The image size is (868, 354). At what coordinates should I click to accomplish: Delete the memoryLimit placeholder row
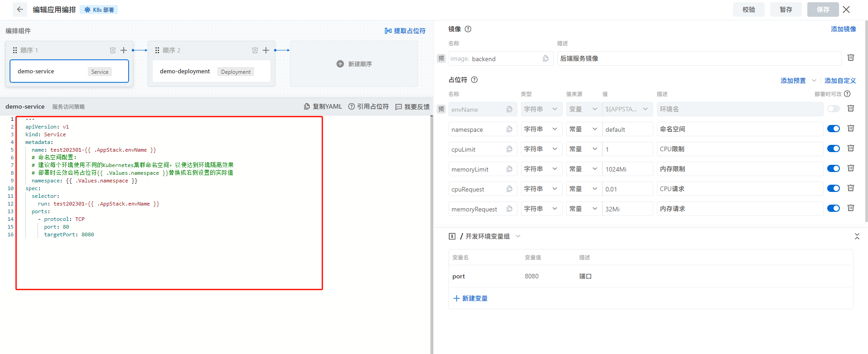click(x=851, y=168)
